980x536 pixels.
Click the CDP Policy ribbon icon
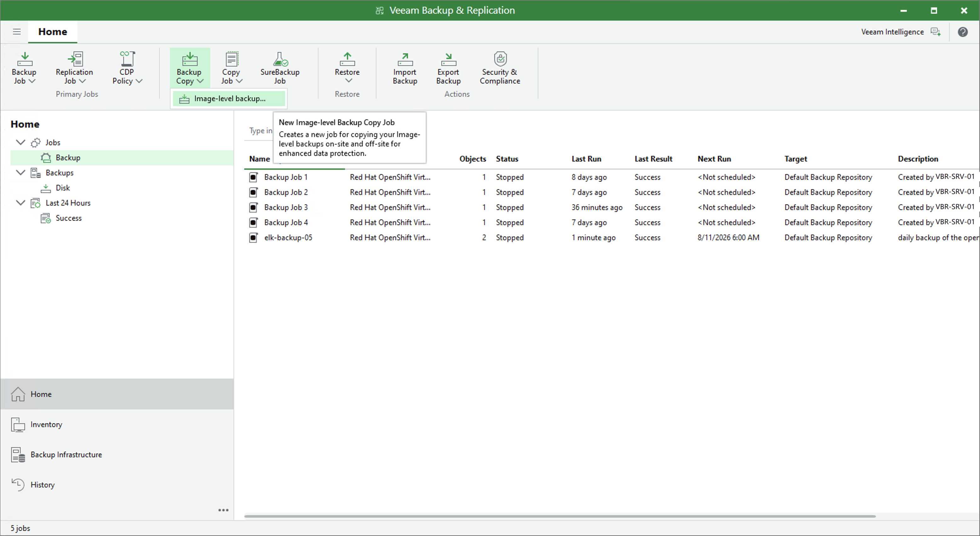[127, 59]
